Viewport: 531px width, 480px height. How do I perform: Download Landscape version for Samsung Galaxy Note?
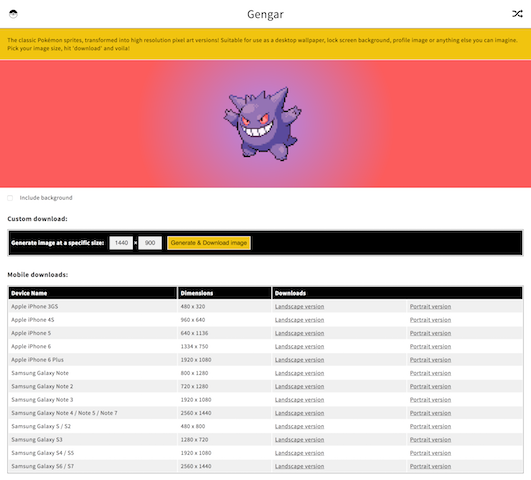pos(299,373)
